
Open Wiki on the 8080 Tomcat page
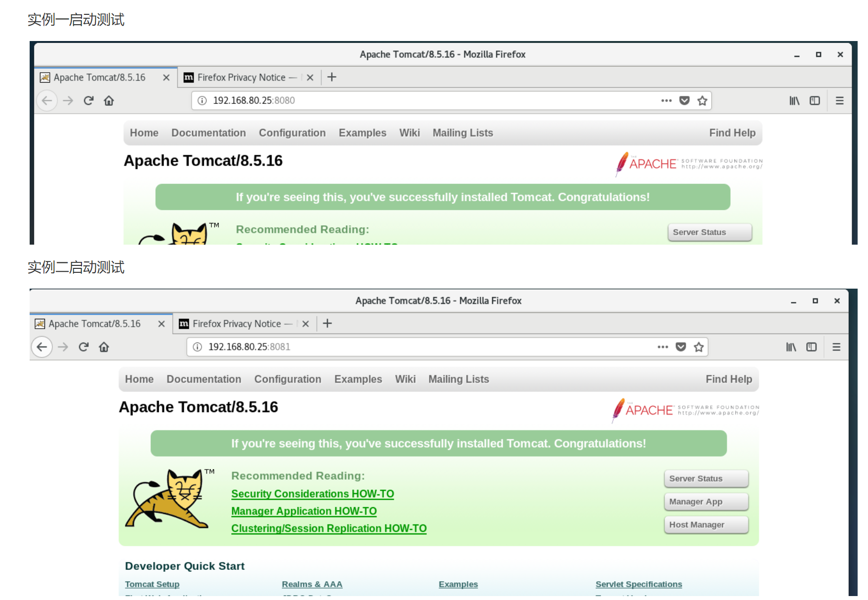[x=410, y=133]
